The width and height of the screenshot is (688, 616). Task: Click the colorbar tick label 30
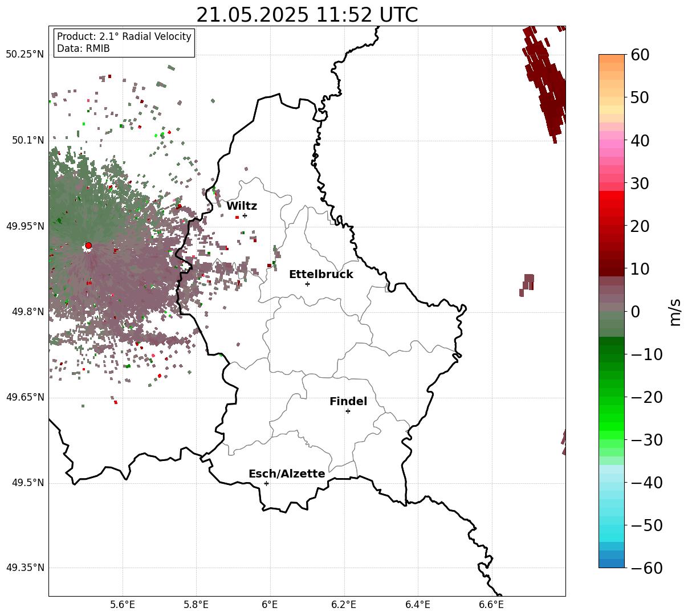click(x=640, y=183)
